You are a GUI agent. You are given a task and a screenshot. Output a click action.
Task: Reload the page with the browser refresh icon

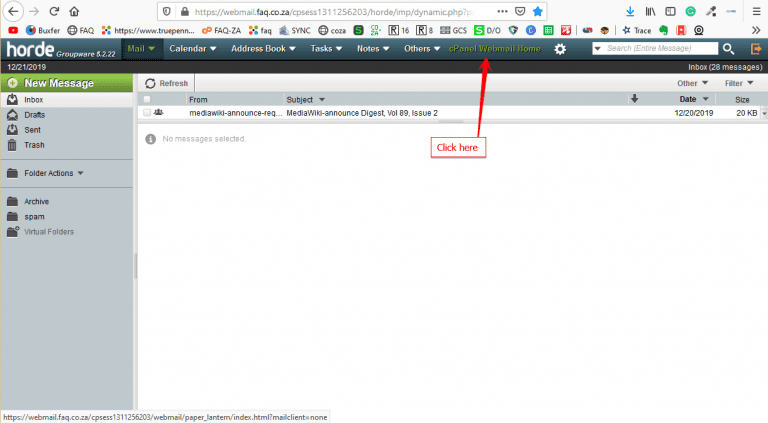[x=54, y=11]
